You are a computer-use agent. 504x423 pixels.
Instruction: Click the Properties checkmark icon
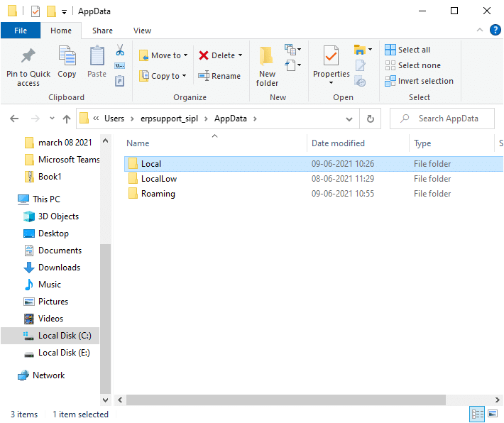pyautogui.click(x=331, y=56)
